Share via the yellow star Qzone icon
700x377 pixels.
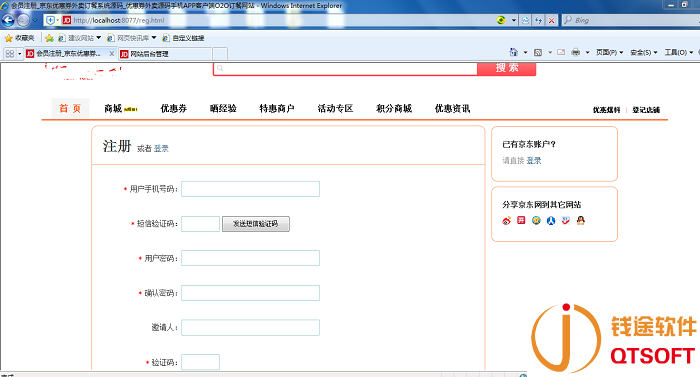536,220
